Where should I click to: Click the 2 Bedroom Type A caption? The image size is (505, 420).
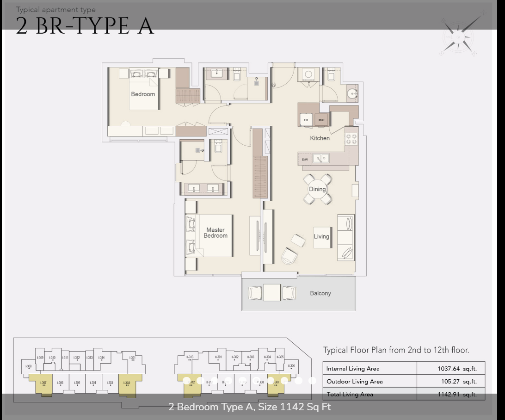250,407
